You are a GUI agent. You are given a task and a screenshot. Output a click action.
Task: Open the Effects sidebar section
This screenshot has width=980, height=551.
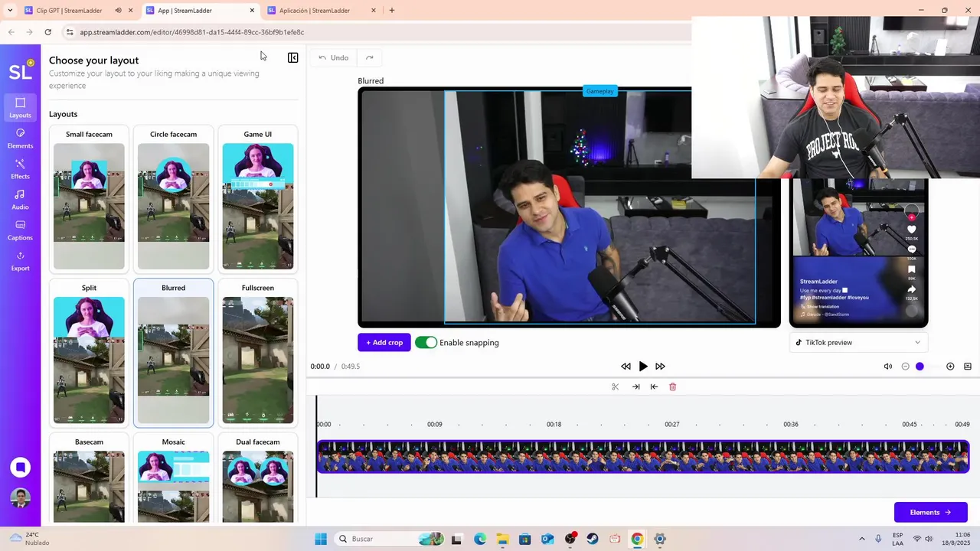click(x=20, y=169)
